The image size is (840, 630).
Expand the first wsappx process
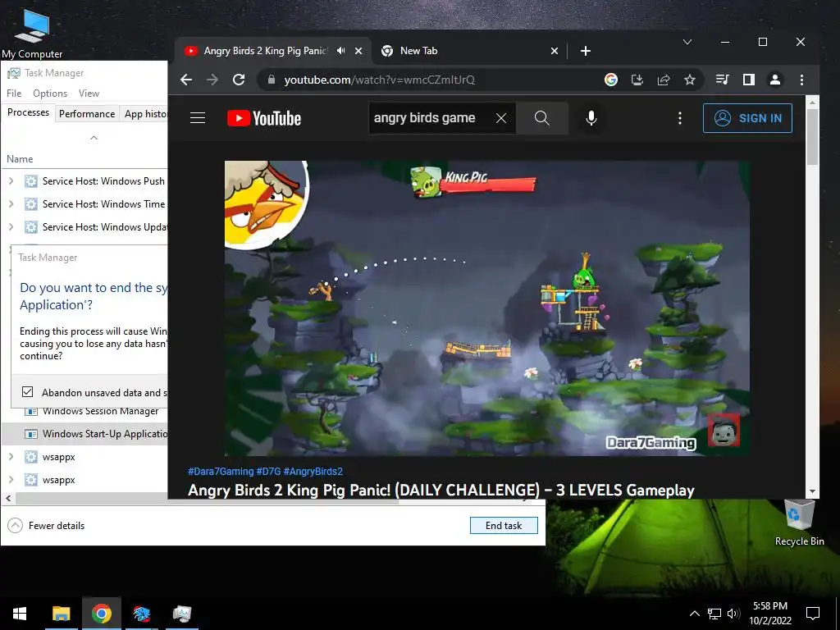click(x=11, y=457)
